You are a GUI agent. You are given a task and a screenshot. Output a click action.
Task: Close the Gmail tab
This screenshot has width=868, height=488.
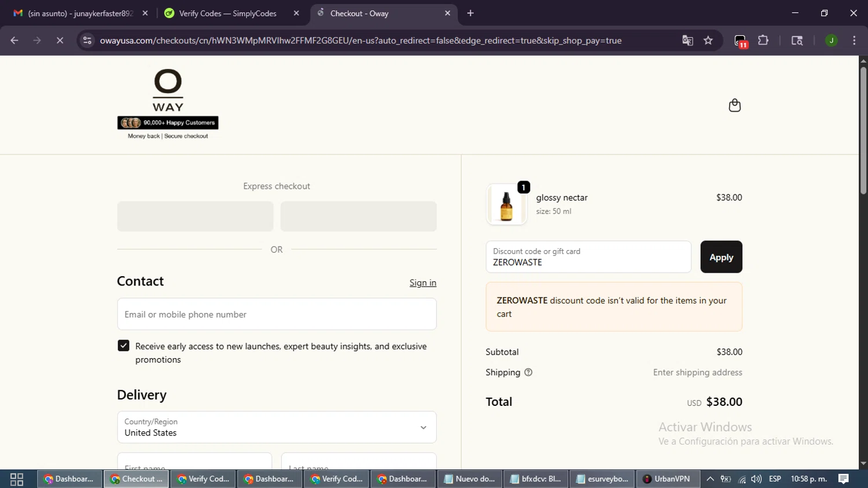pos(145,13)
